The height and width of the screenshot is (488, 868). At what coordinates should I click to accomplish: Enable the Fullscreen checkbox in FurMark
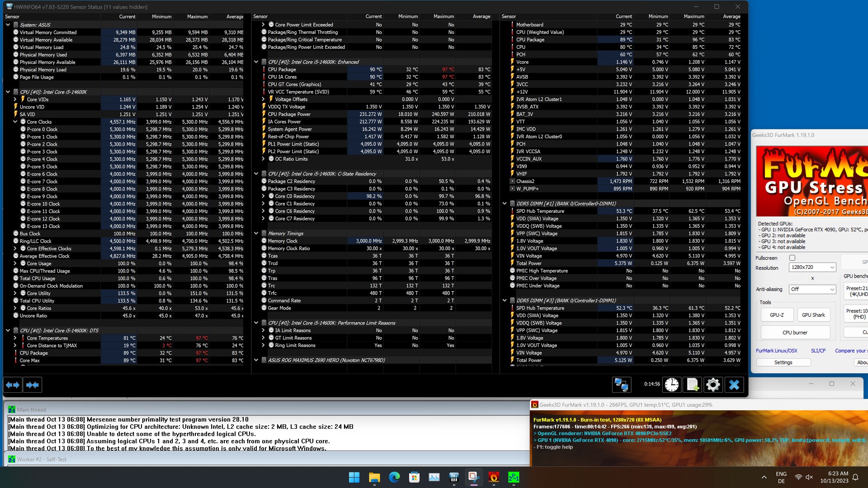point(792,258)
